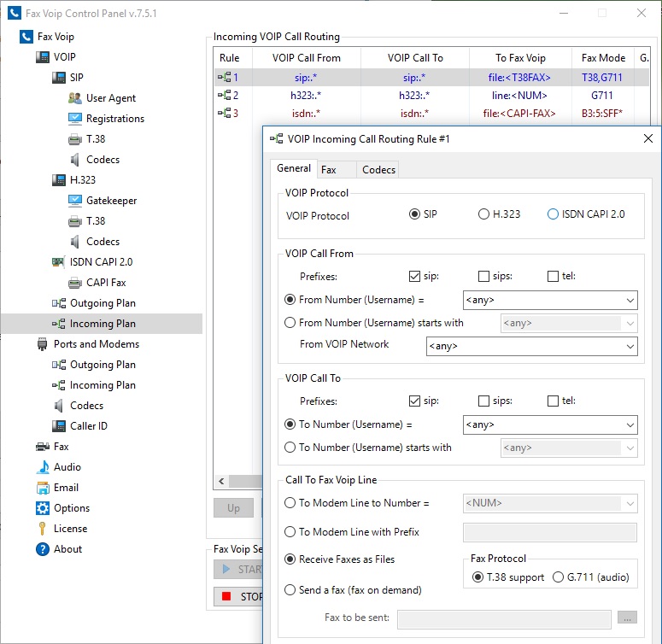Click the Fax to be sent input field
The height and width of the screenshot is (644, 662).
pyautogui.click(x=504, y=619)
